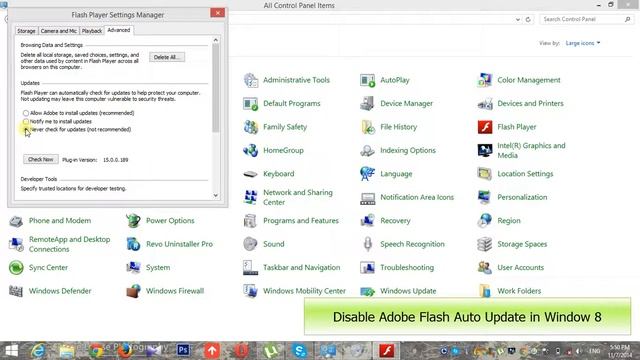Screen dimensions: 640x360
Task: Open Windows Firewall icon
Action: click(133, 291)
